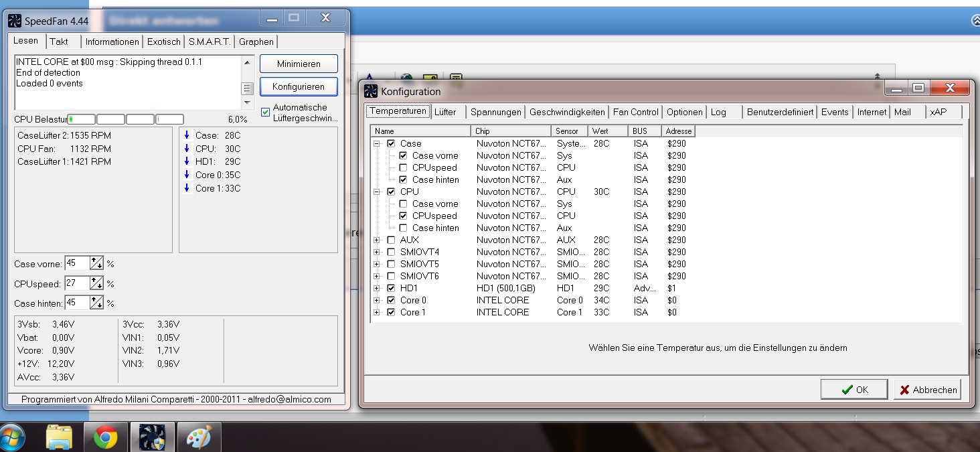This screenshot has height=452, width=980.
Task: Sort by the Chip column header
Action: pos(511,131)
